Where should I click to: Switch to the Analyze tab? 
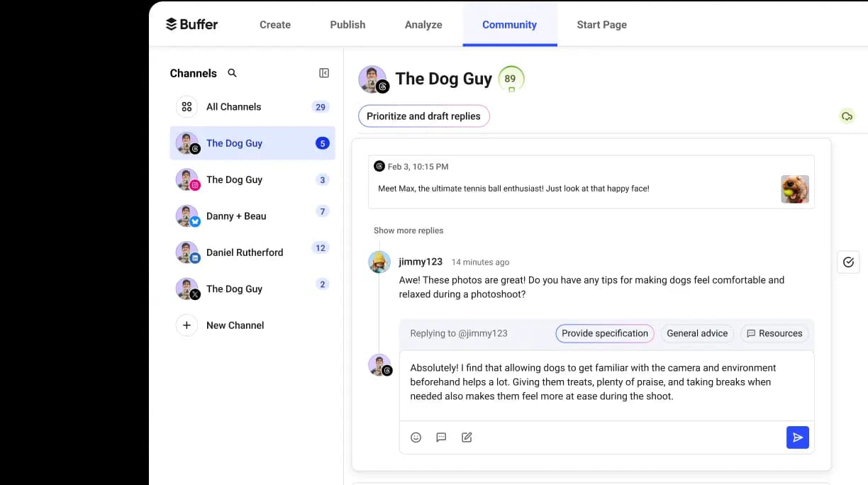coord(423,24)
